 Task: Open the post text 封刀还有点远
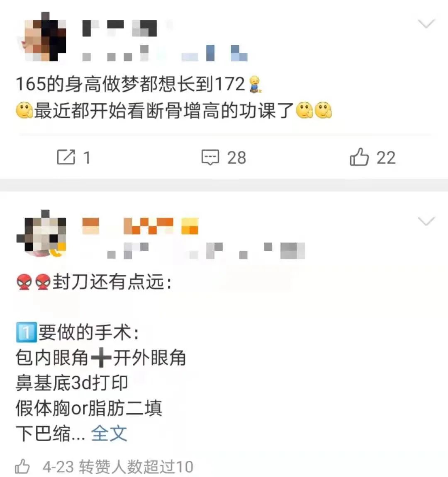point(112,282)
